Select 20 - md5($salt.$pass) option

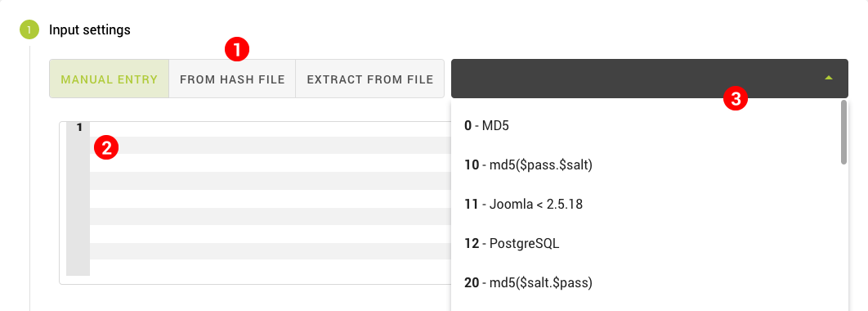(x=646, y=283)
